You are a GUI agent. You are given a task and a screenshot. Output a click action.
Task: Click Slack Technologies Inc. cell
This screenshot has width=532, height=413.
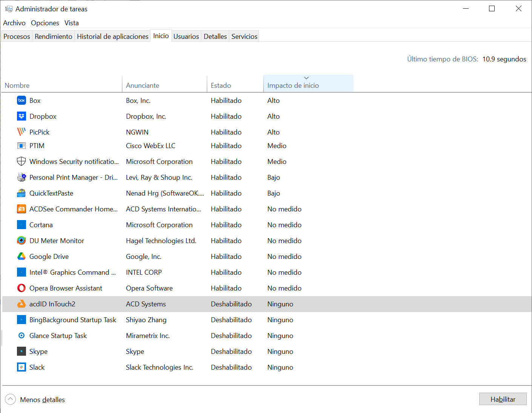tap(159, 367)
